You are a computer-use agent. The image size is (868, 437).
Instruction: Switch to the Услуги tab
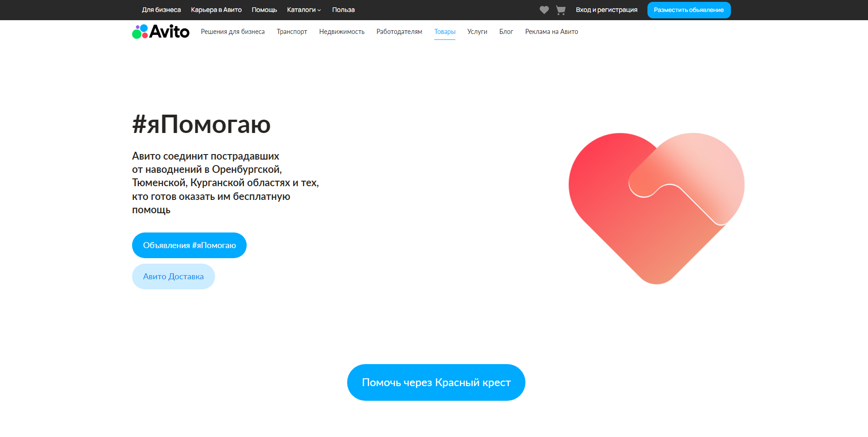click(x=477, y=32)
